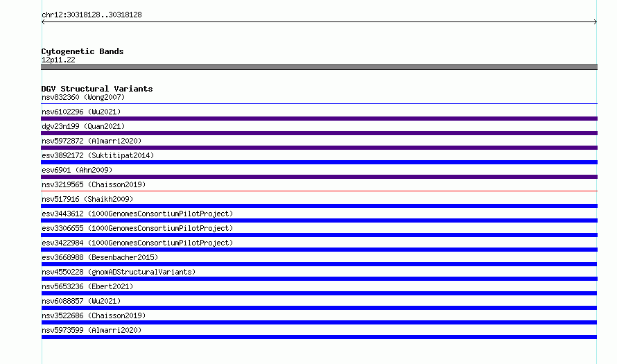
Task: Open variant esv3668988 (Besenbacher2015)
Action: (x=100, y=257)
